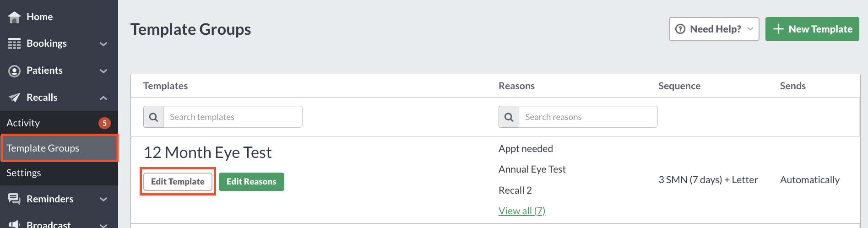This screenshot has height=228, width=868.
Task: Click the magnifier icon beside Search reasons
Action: tap(509, 117)
